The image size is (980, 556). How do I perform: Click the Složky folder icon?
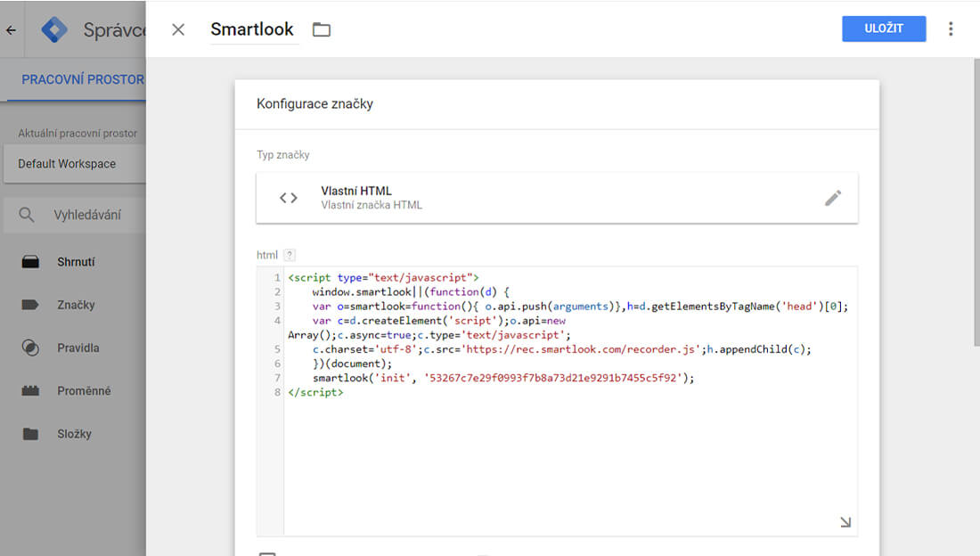click(30, 434)
